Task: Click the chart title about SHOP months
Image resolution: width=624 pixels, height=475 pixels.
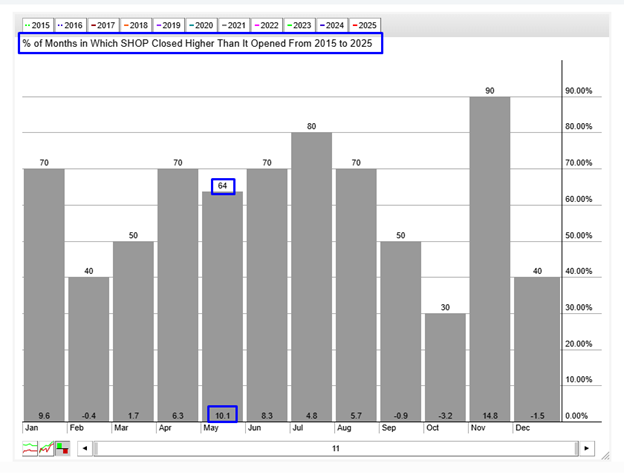Action: 197,43
